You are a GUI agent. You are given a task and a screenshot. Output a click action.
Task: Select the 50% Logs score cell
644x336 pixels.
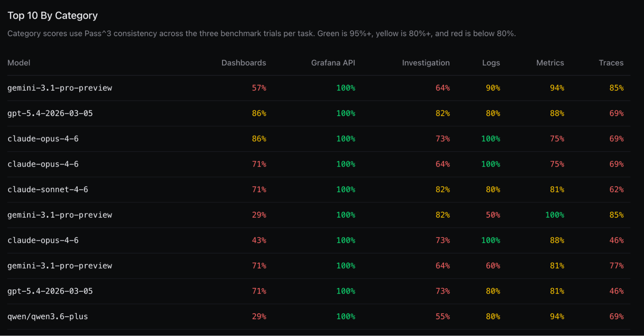pos(493,215)
